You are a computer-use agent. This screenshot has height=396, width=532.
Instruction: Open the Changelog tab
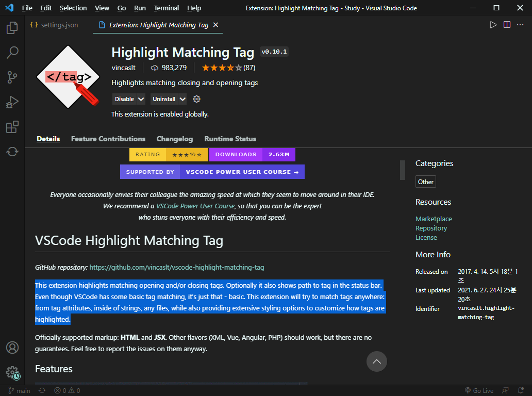click(175, 139)
